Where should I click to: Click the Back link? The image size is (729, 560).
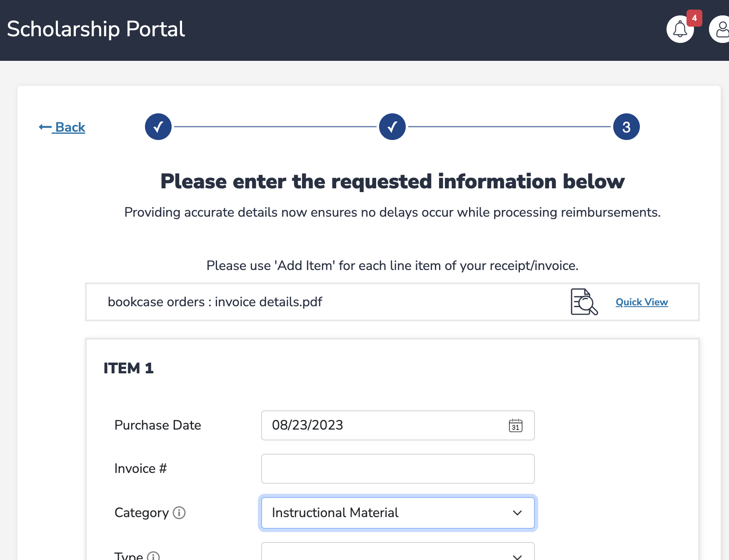[70, 127]
